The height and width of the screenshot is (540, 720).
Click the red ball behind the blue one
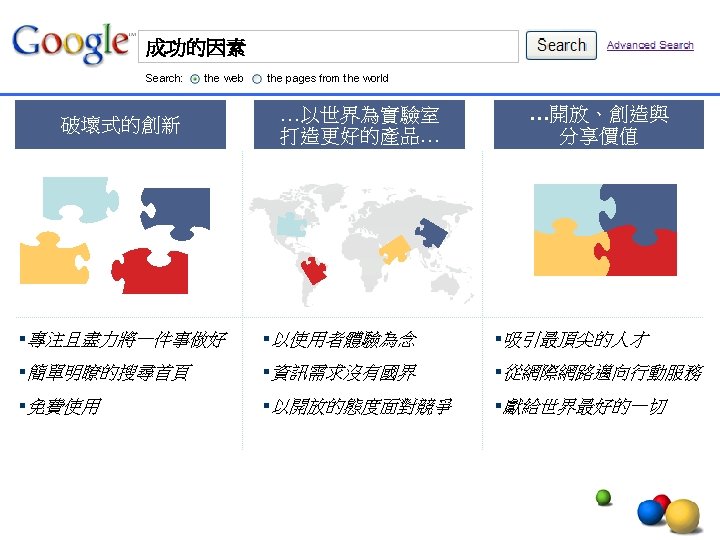pyautogui.click(x=663, y=501)
